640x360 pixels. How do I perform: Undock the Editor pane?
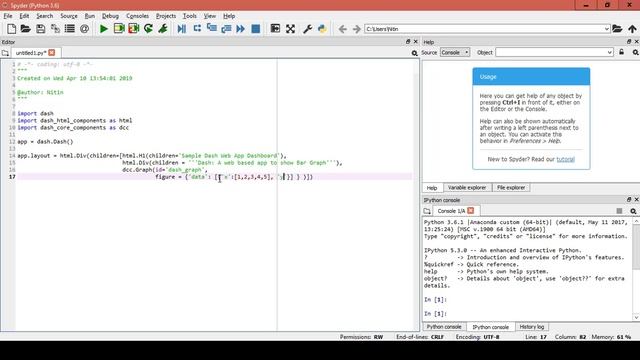tap(408, 42)
